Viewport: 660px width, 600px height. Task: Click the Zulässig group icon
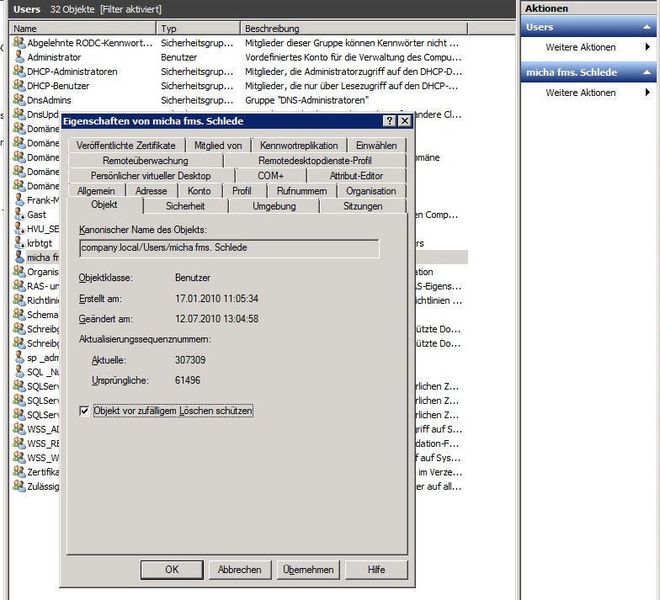(x=19, y=486)
